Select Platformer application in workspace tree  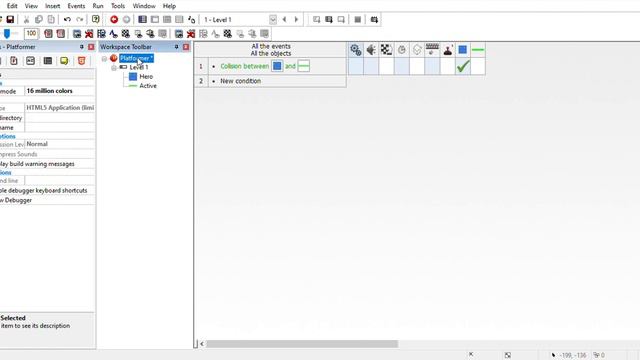(136, 58)
